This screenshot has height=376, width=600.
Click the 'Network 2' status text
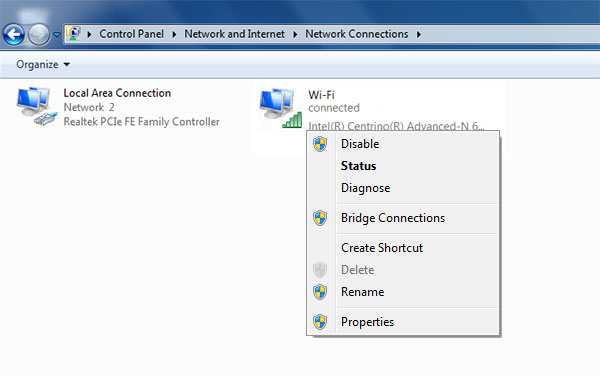coord(89,107)
